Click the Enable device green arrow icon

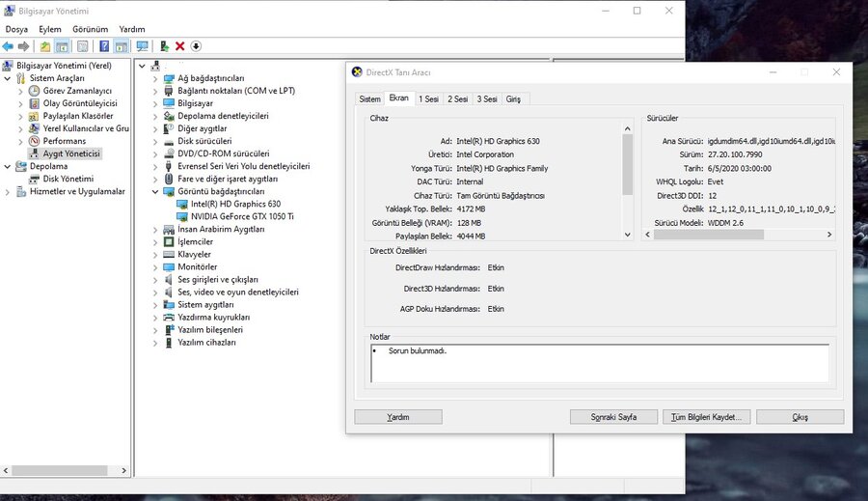coord(164,46)
